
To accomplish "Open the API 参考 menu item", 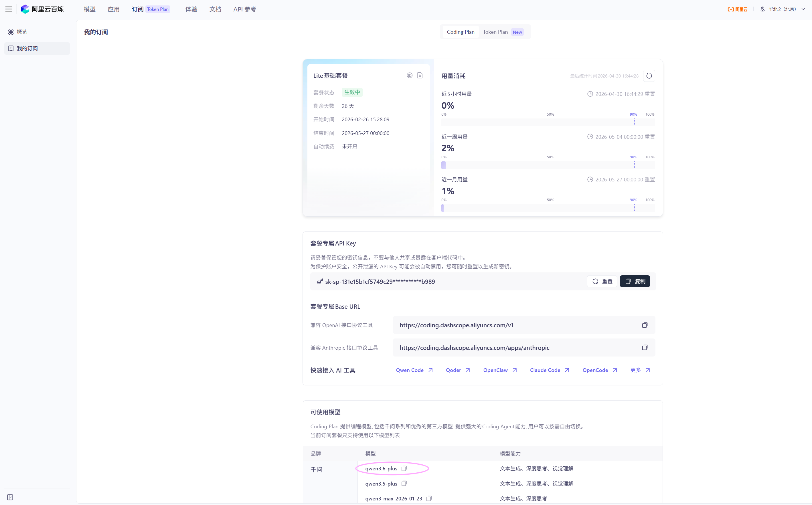I will pyautogui.click(x=244, y=9).
